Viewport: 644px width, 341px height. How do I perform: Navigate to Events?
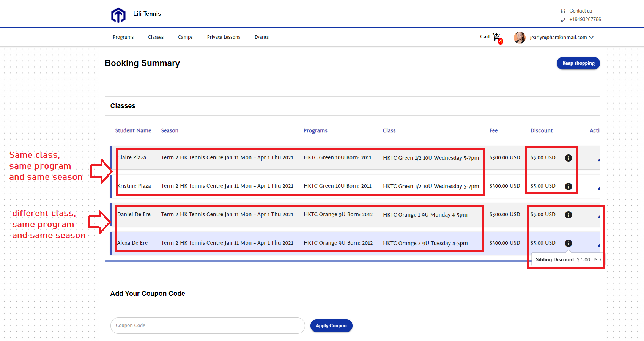click(x=261, y=37)
